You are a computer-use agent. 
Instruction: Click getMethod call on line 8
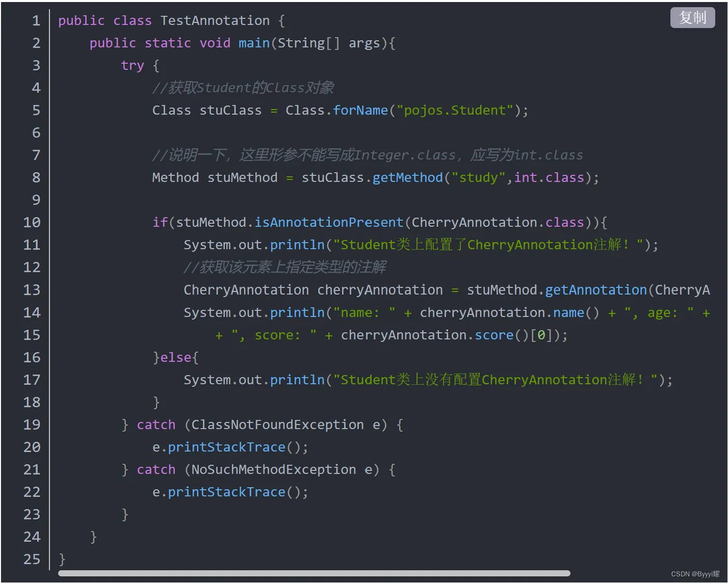tap(407, 178)
